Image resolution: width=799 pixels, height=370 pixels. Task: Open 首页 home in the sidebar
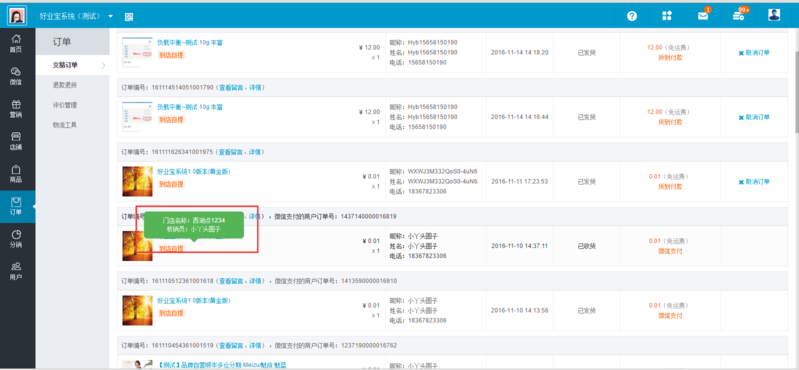tap(17, 44)
